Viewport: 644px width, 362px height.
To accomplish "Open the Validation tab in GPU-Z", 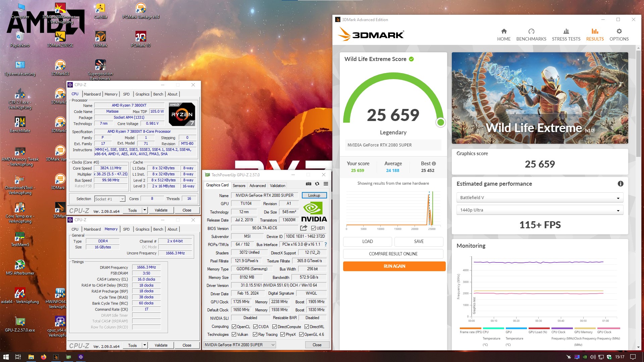I will click(x=277, y=185).
